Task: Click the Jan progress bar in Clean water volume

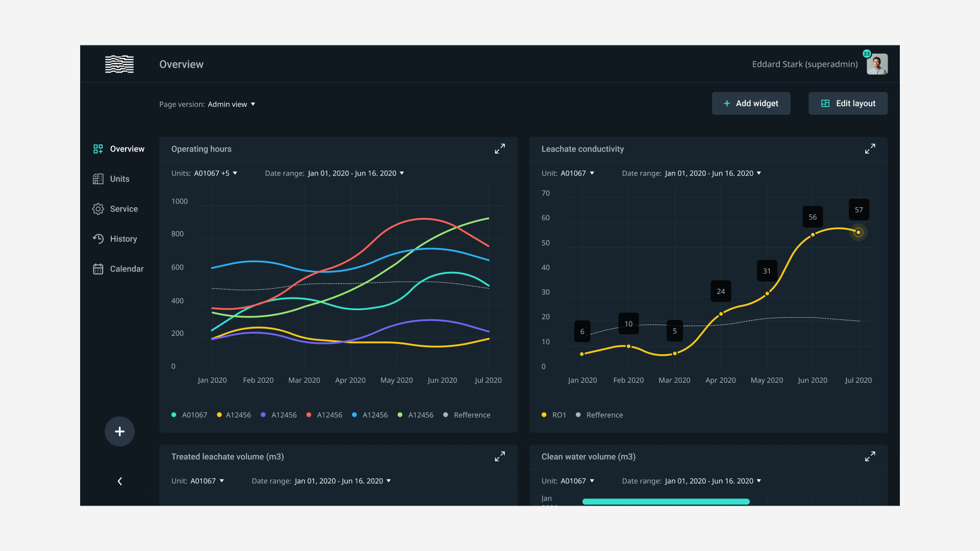Action: coord(666,502)
